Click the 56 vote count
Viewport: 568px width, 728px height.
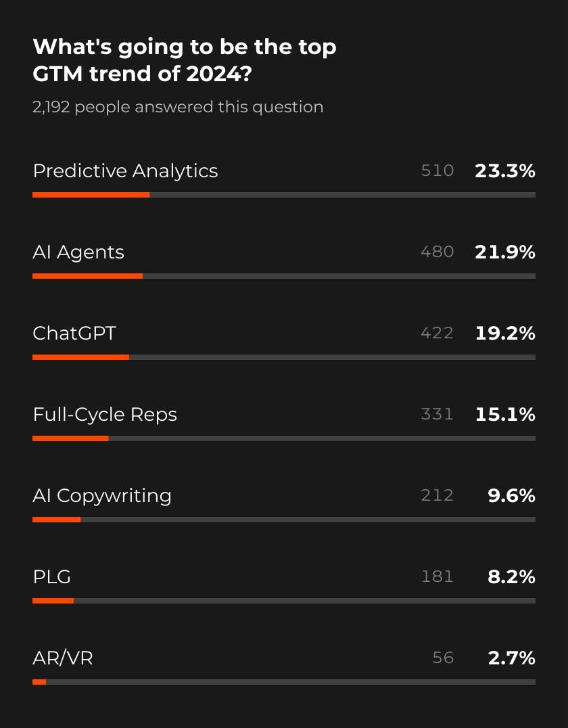click(x=443, y=658)
